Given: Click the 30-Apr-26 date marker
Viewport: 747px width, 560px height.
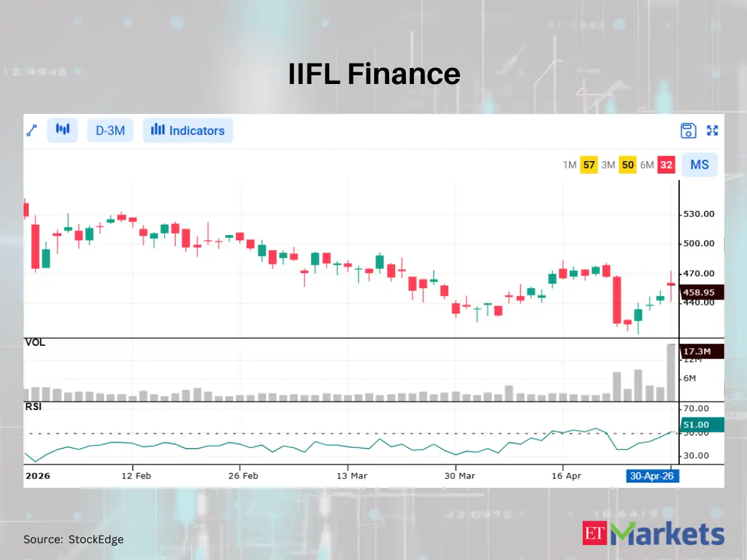Looking at the screenshot, I should pyautogui.click(x=652, y=476).
